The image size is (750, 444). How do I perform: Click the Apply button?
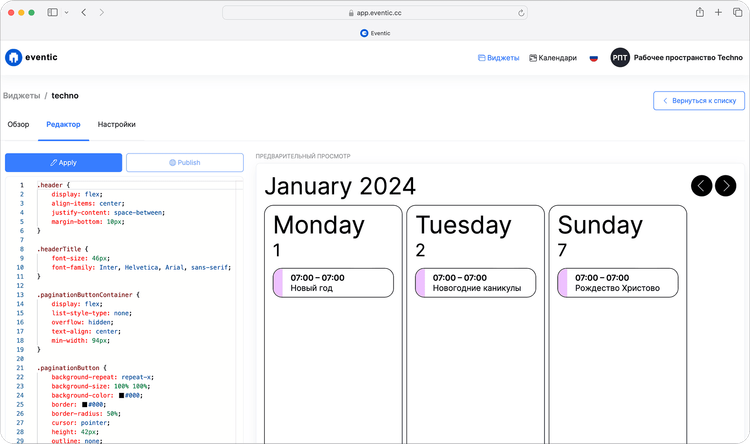click(x=63, y=162)
